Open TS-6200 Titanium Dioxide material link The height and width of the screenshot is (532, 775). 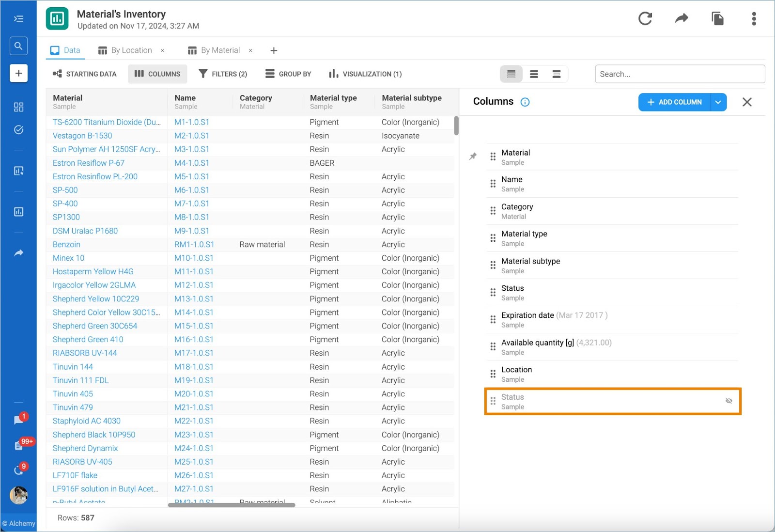coord(107,122)
